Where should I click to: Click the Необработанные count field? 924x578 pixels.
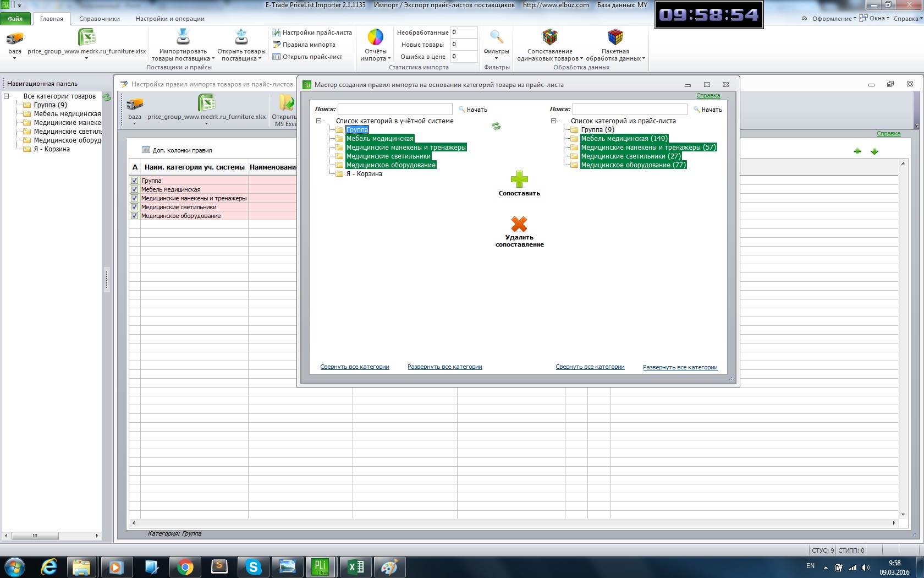464,32
